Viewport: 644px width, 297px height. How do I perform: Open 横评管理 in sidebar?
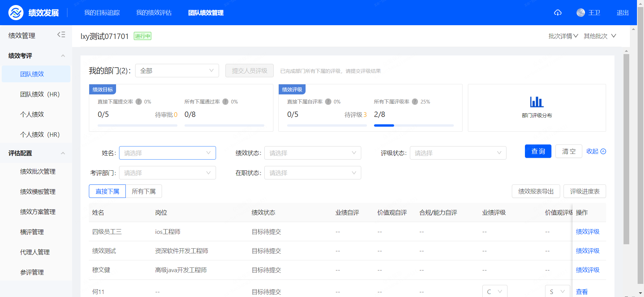tap(36, 232)
